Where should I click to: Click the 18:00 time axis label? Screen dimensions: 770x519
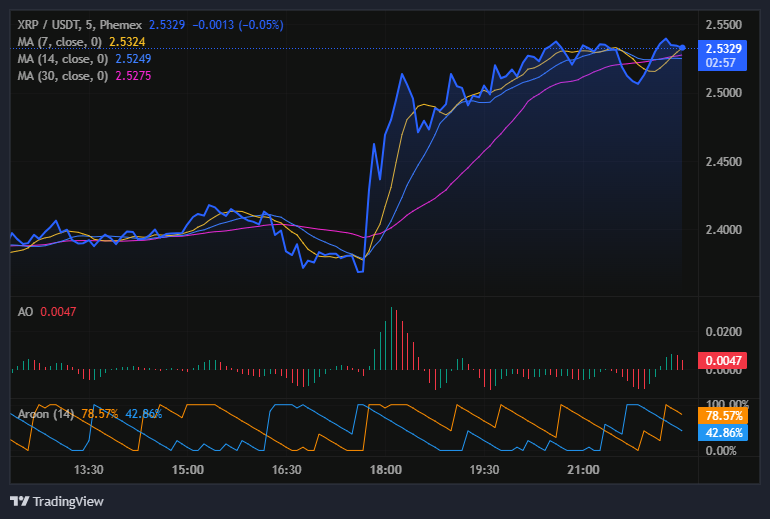(386, 469)
